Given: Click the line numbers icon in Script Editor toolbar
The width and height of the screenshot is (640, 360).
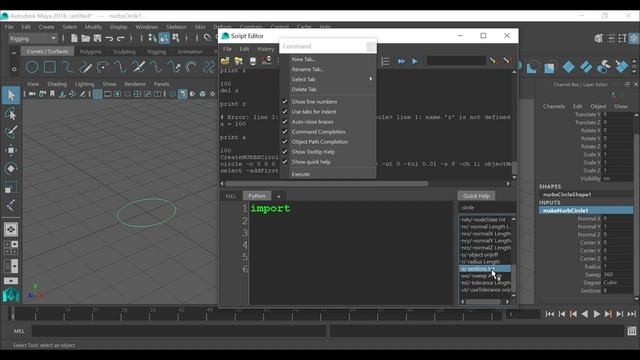Looking at the screenshot, I should [385, 61].
